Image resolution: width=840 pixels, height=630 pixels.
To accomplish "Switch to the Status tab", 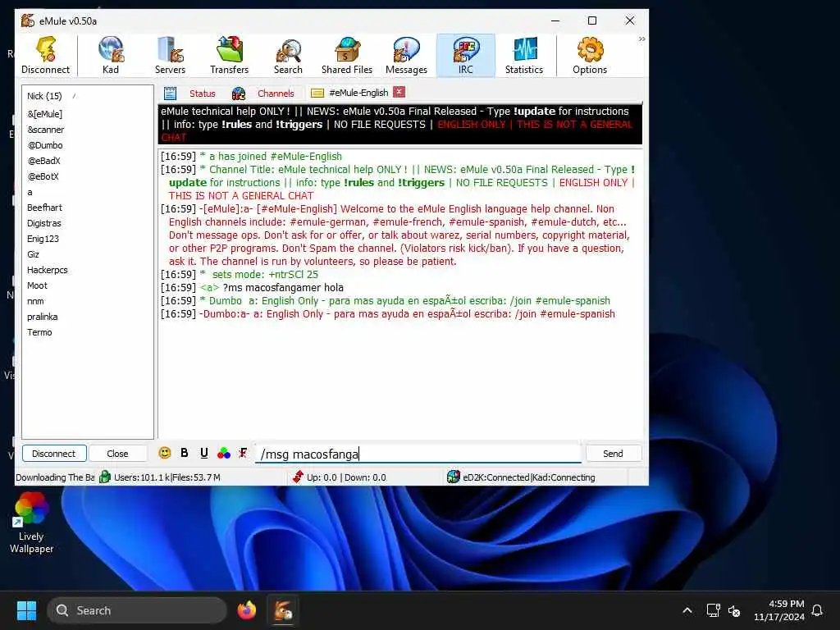I will point(190,94).
